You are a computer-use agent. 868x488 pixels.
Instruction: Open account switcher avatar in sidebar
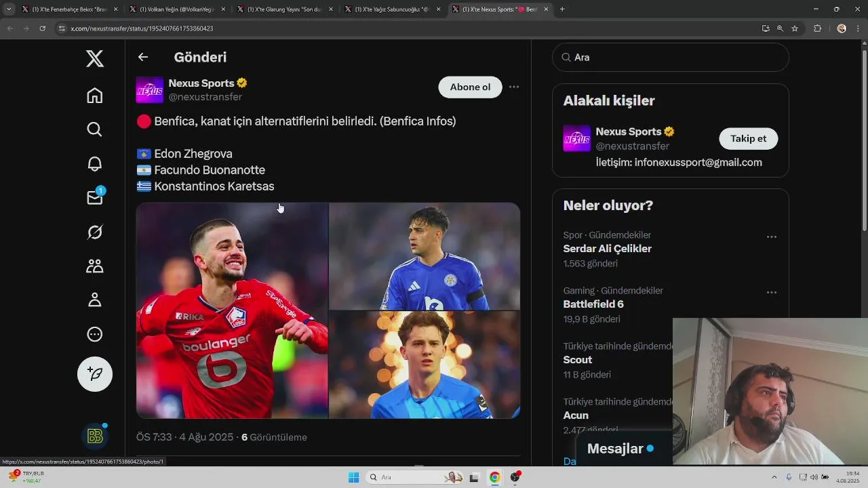tap(95, 436)
